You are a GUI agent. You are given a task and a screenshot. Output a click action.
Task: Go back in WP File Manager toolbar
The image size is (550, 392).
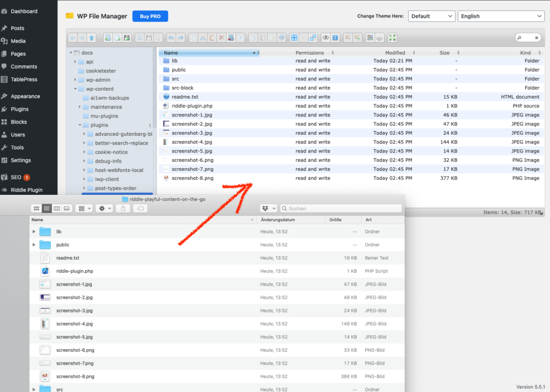click(73, 38)
